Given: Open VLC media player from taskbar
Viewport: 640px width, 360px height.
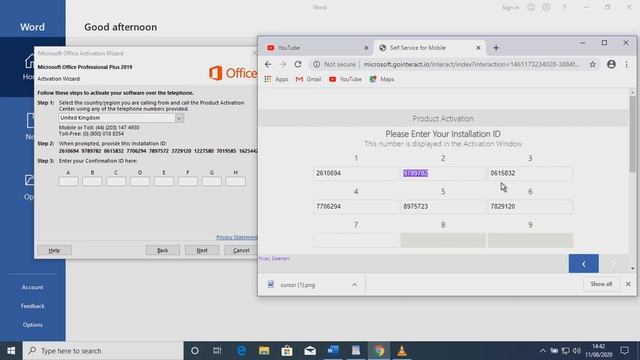Looking at the screenshot, I should click(x=402, y=351).
